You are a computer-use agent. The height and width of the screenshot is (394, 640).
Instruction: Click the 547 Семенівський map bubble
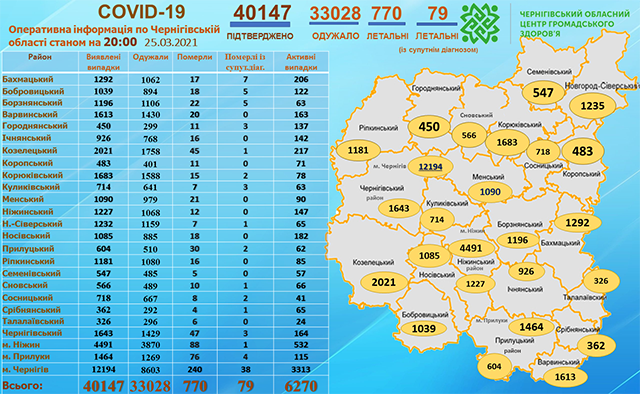pos(543,93)
